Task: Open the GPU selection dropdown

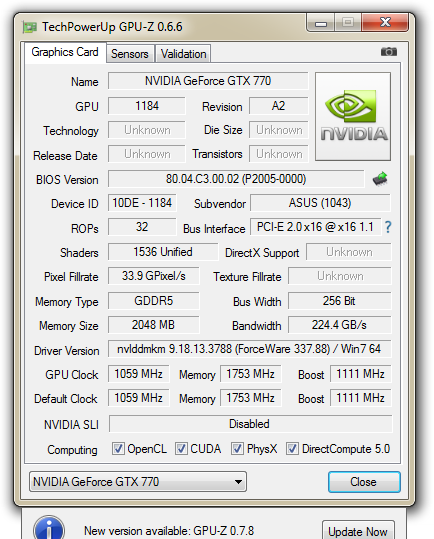Action: (138, 482)
